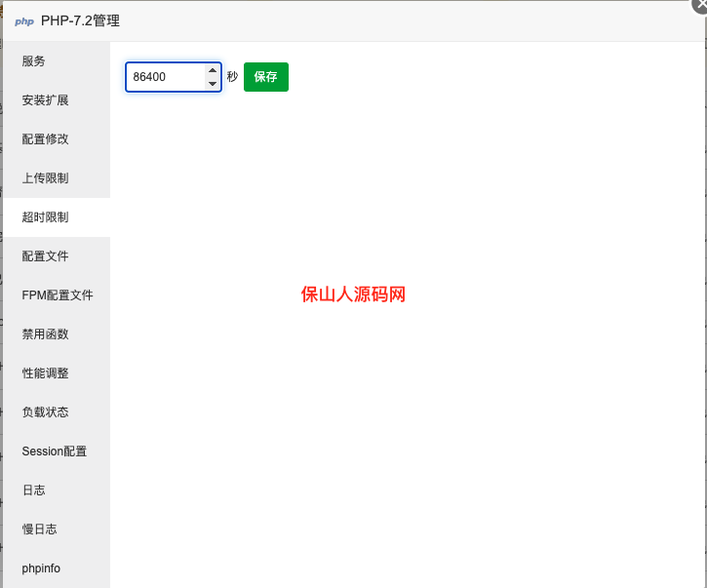Close the PHP-7.2管理 dialog
This screenshot has height=588, width=707.
700,6
